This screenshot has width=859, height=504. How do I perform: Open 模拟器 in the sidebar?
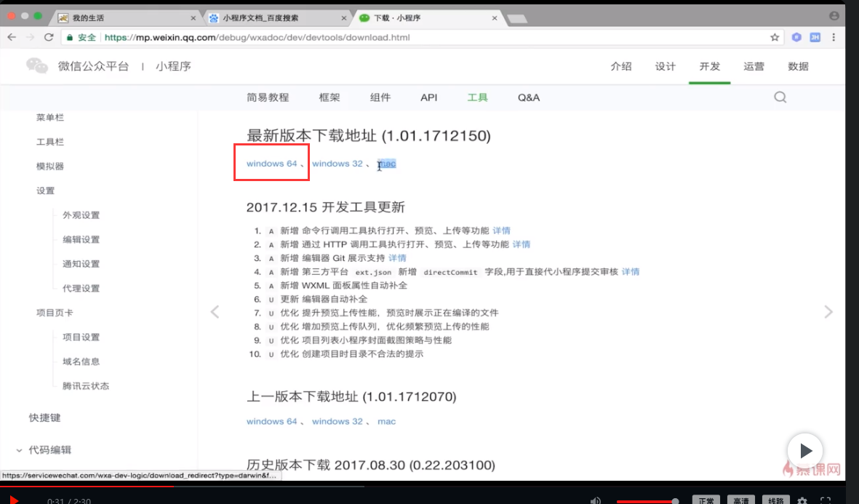(x=50, y=167)
